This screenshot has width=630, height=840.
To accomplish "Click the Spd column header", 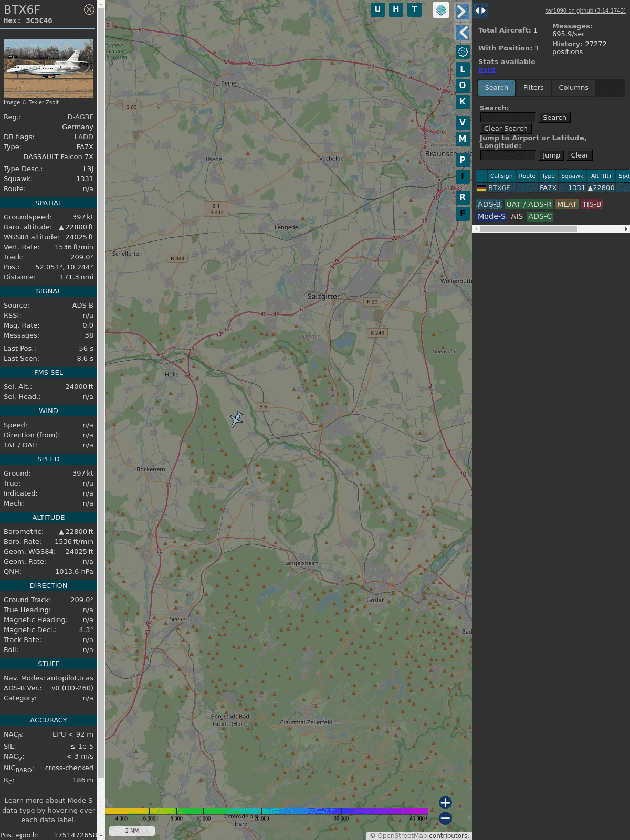I will coord(624,176).
